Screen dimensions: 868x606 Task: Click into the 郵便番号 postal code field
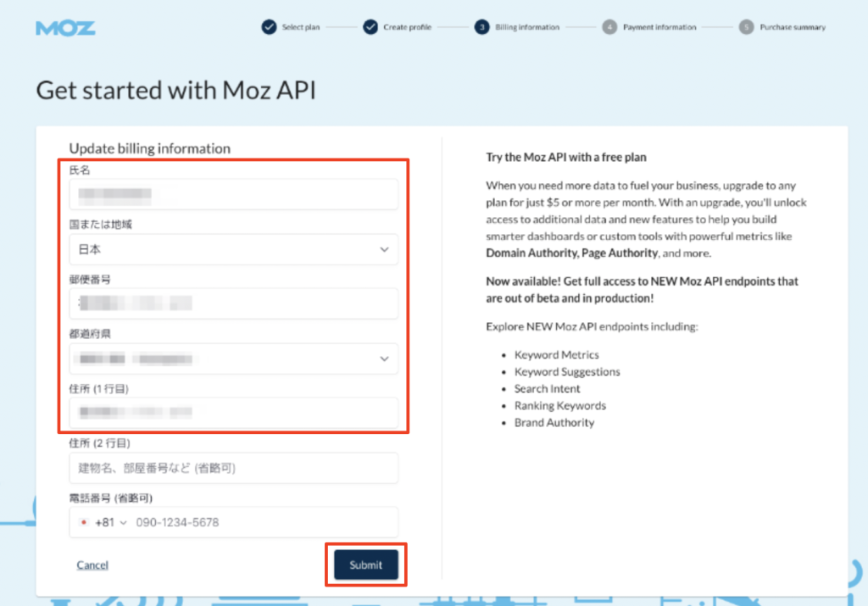233,303
